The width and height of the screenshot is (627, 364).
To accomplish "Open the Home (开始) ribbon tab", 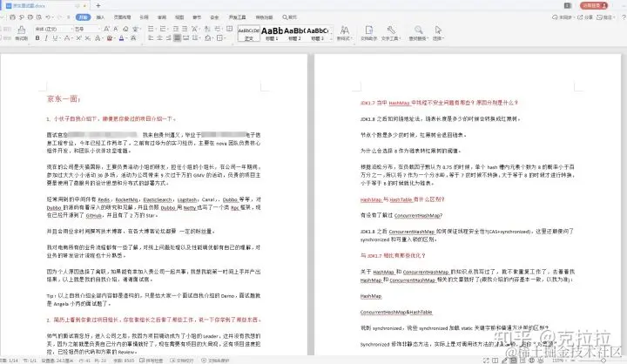I will click(x=84, y=17).
